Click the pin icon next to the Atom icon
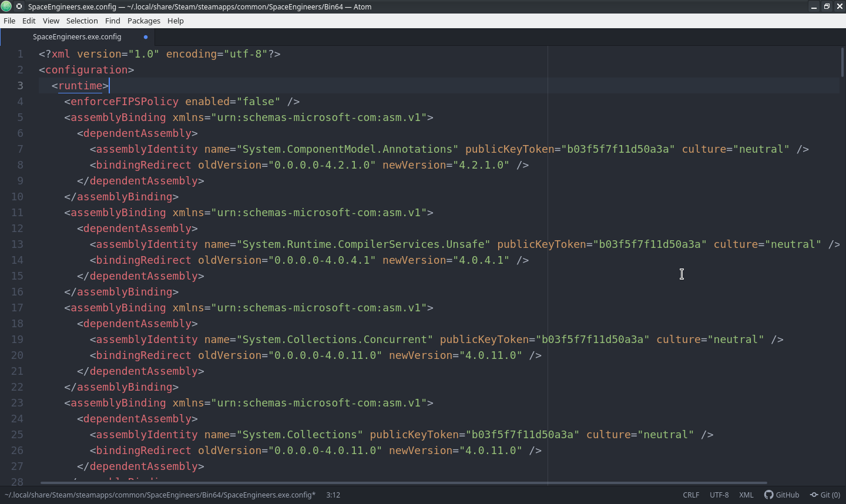The width and height of the screenshot is (846, 504). tap(19, 6)
